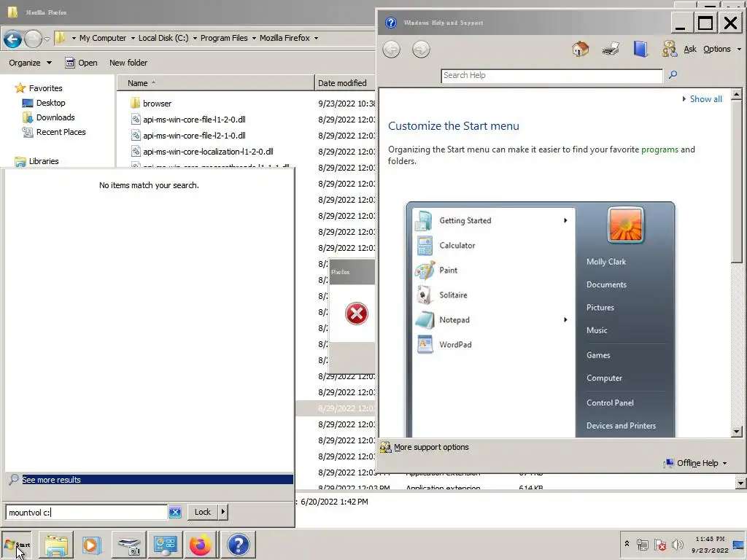Click the Ask label in Help toolbar

pyautogui.click(x=690, y=49)
